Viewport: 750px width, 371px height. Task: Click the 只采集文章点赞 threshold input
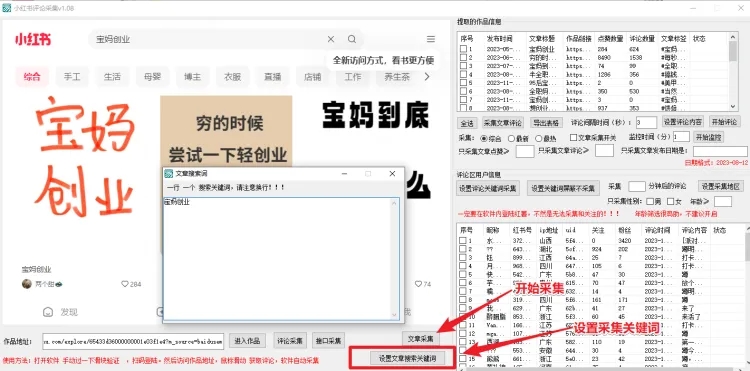pos(525,151)
